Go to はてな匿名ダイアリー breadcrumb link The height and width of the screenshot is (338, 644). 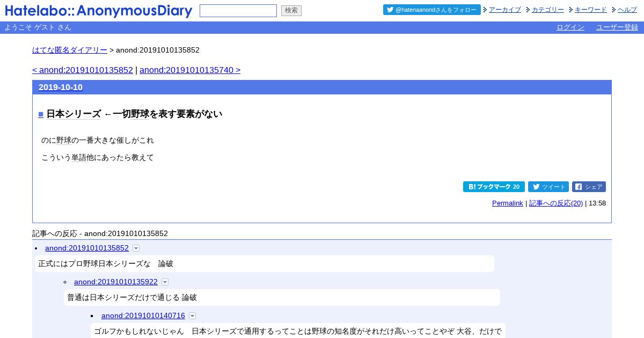(70, 50)
